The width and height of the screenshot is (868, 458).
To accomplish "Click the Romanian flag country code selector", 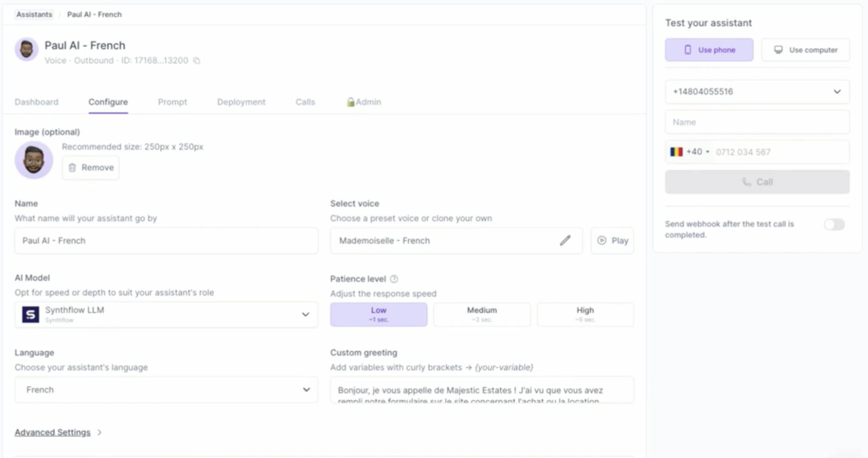I will click(x=689, y=152).
